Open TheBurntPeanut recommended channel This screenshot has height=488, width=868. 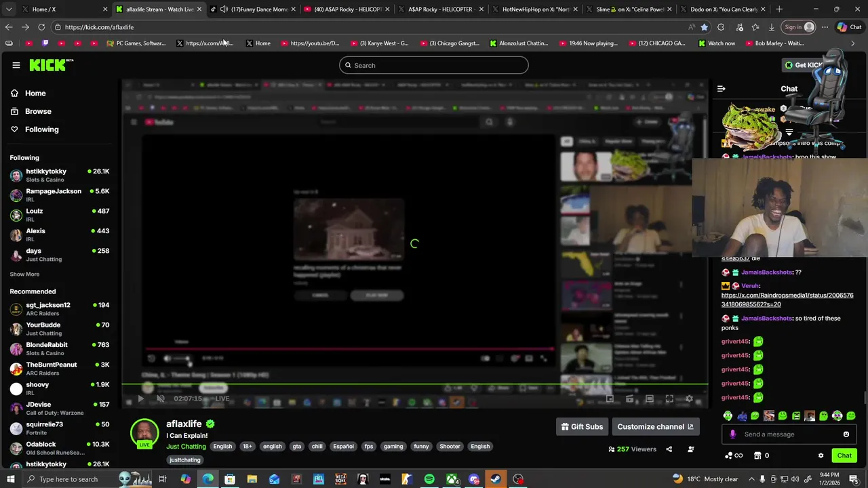coord(60,369)
